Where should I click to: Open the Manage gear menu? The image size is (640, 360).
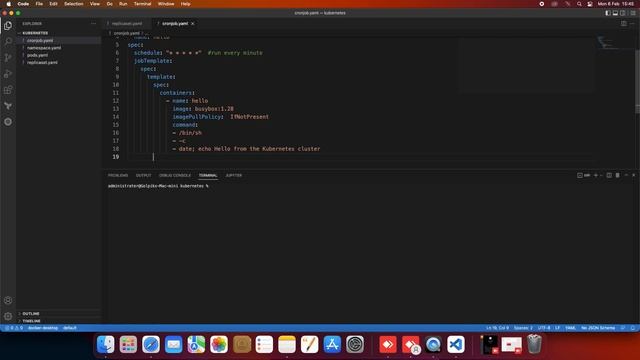8,316
